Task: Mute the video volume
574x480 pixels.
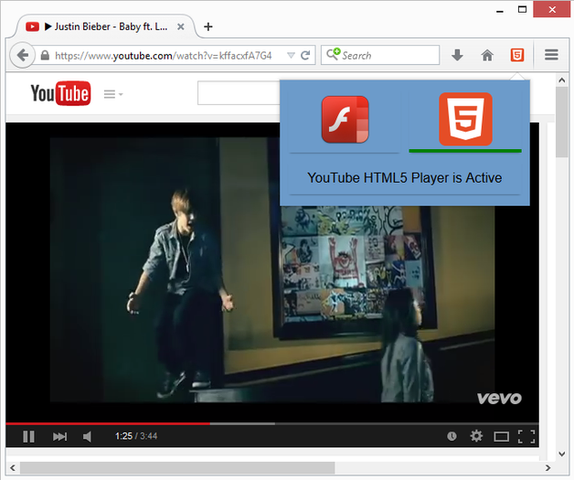Action: pos(87,436)
